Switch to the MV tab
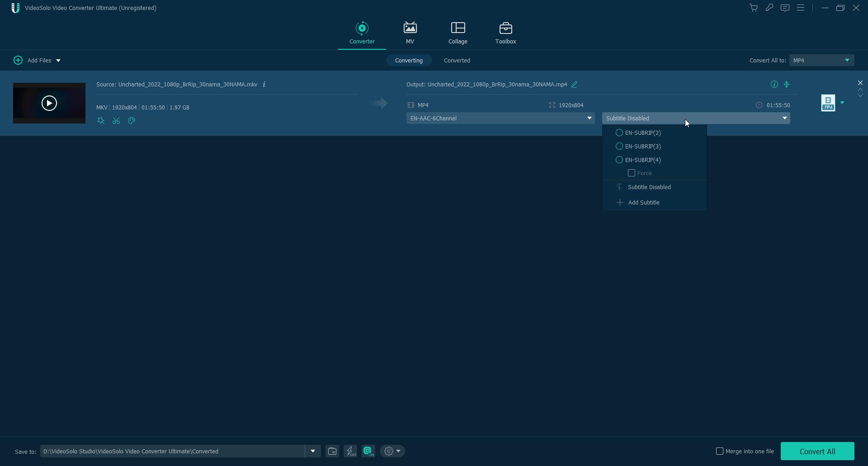 [x=410, y=33]
